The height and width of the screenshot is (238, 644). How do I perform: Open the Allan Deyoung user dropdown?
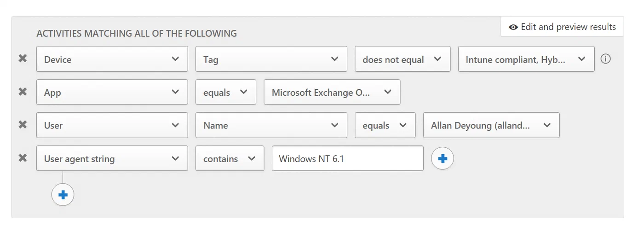coord(491,125)
